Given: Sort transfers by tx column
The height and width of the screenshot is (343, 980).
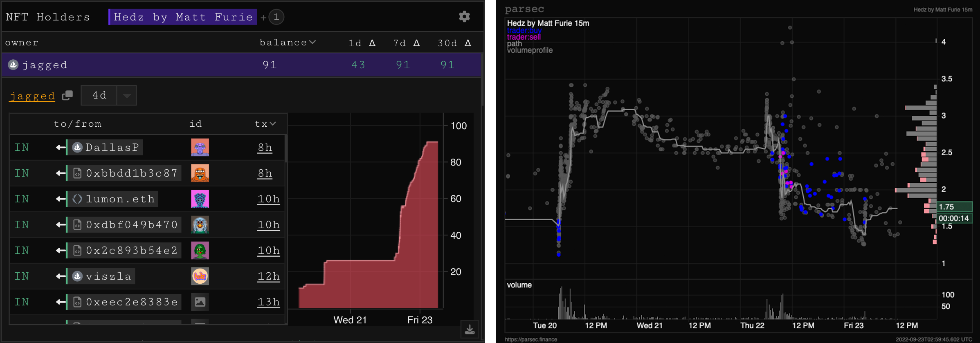Looking at the screenshot, I should [265, 124].
